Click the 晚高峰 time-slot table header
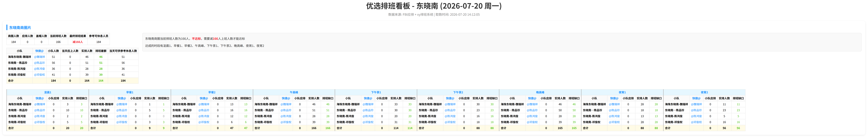This screenshot has width=868, height=138. (540, 92)
